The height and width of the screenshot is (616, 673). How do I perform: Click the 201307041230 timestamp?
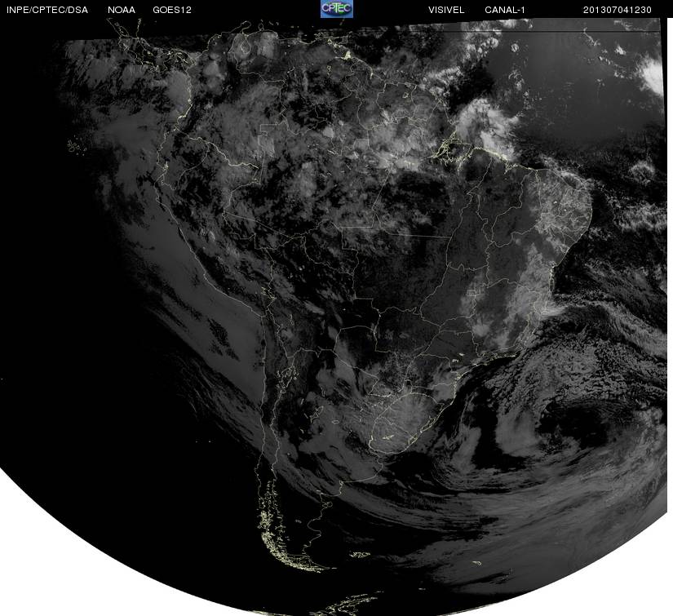(x=618, y=10)
